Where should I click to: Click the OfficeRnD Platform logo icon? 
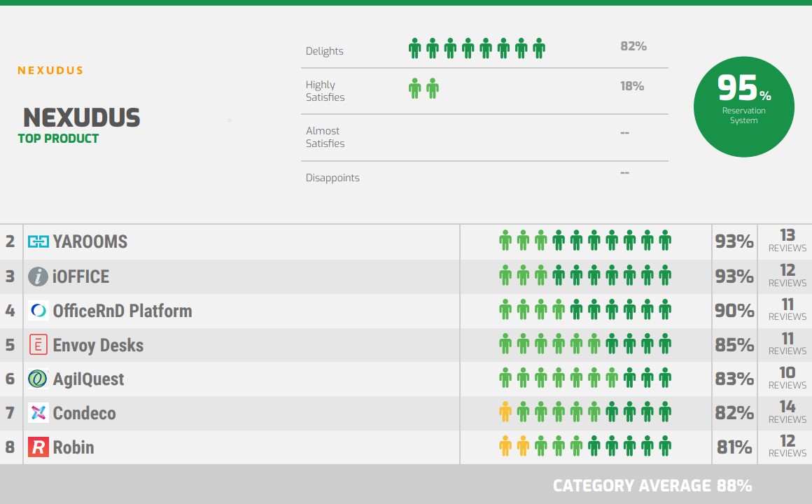pyautogui.click(x=38, y=311)
